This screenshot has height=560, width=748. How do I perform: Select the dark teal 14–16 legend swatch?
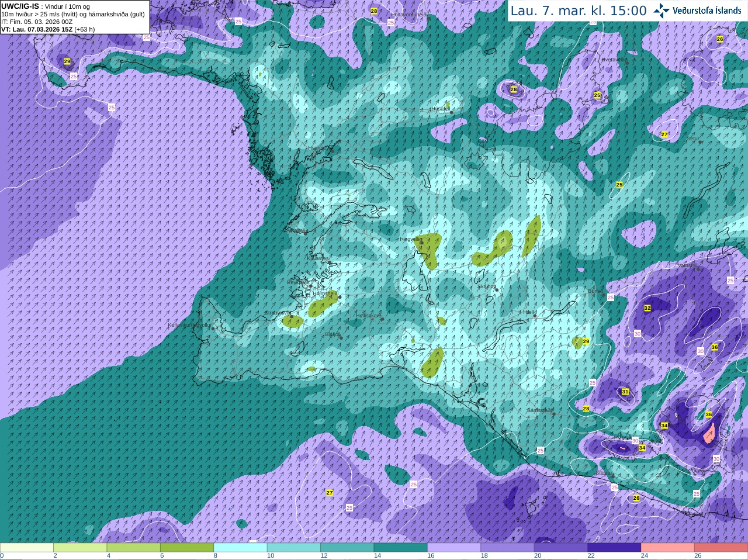click(x=401, y=548)
